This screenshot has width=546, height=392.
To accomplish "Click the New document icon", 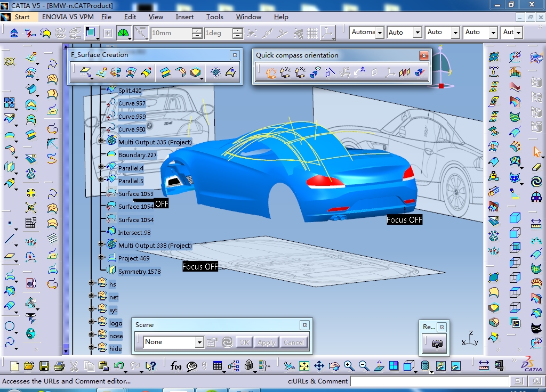I will click(14, 366).
